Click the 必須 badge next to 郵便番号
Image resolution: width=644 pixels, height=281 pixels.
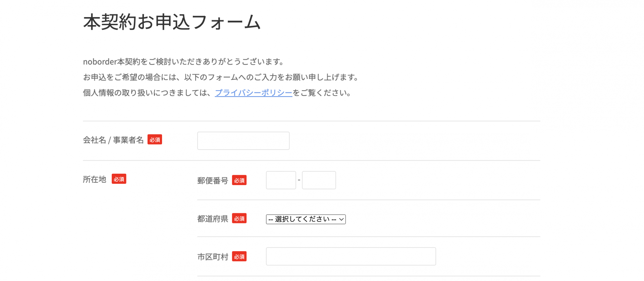(x=239, y=180)
